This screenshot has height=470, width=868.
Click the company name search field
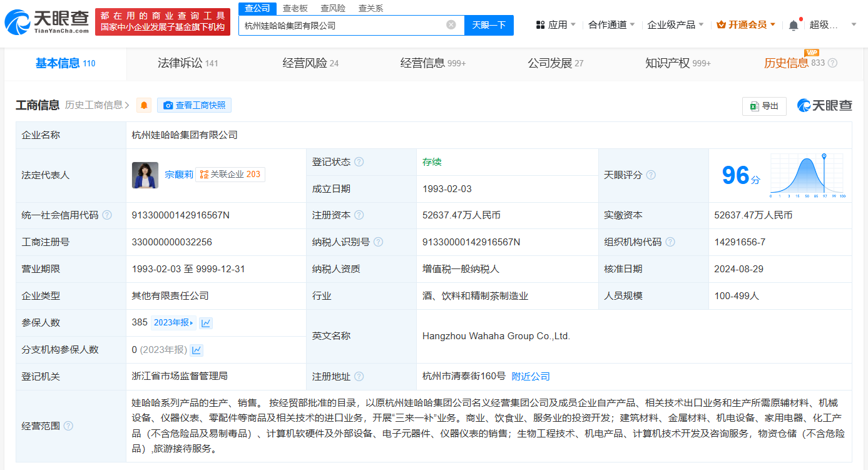coord(341,25)
